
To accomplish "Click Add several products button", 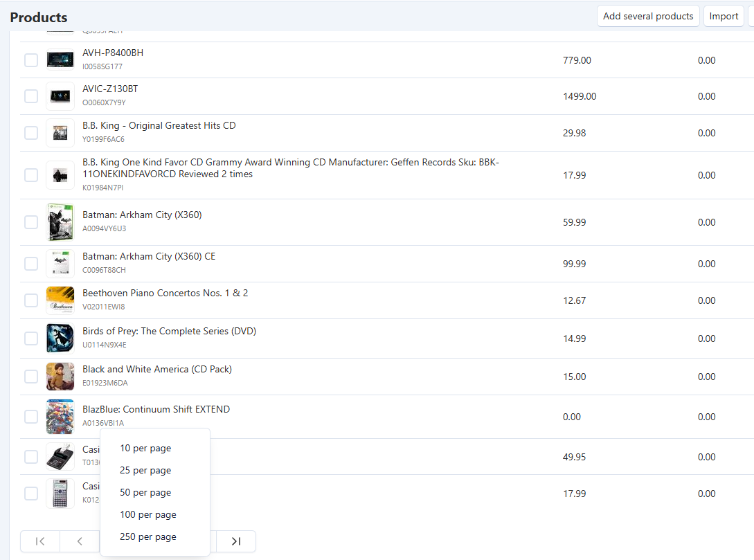I will click(648, 17).
